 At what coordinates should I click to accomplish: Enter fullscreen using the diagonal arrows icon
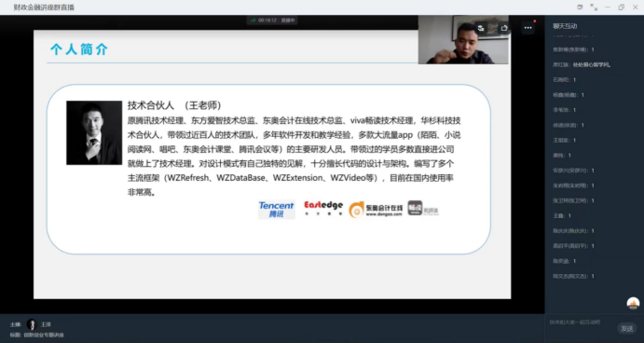(x=594, y=7)
